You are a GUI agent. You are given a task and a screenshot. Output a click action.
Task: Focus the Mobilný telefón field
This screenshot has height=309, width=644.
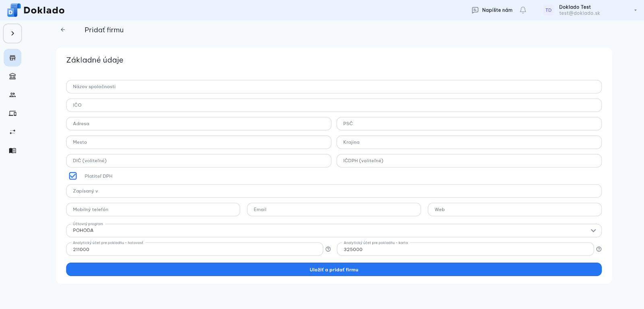pos(153,210)
